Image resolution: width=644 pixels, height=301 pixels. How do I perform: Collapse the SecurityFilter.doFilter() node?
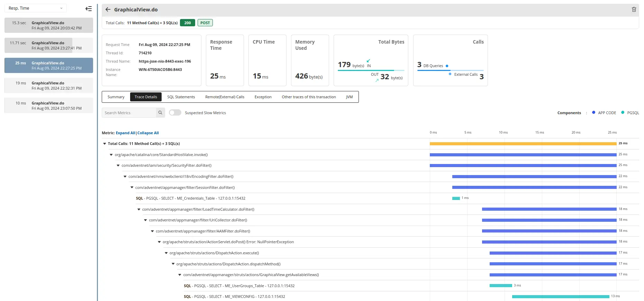click(118, 166)
